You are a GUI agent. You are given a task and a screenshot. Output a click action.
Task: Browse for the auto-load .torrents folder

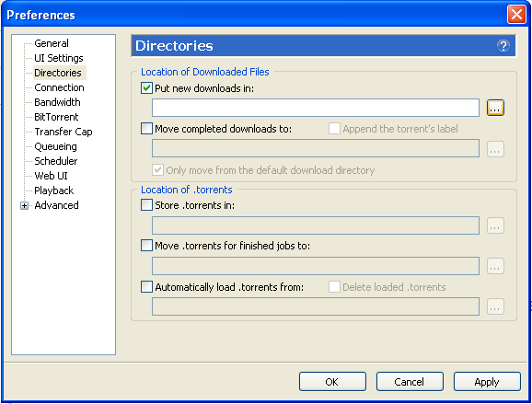click(x=495, y=306)
